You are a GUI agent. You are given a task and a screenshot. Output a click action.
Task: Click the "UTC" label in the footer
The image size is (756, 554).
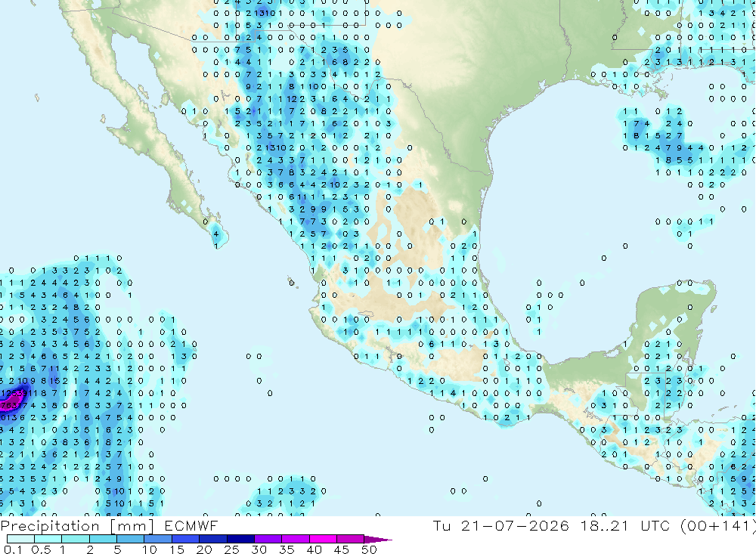(x=655, y=525)
